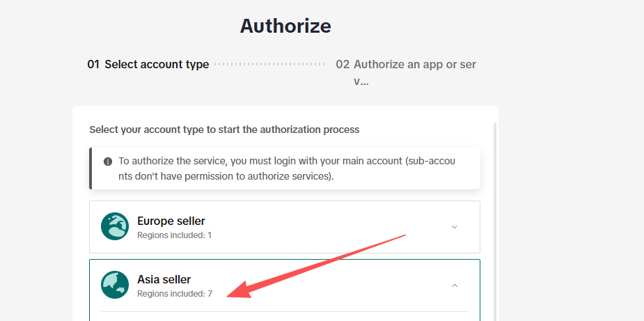The image size is (644, 321).
Task: Click the 'Regions included: 7' text
Action: tap(175, 294)
